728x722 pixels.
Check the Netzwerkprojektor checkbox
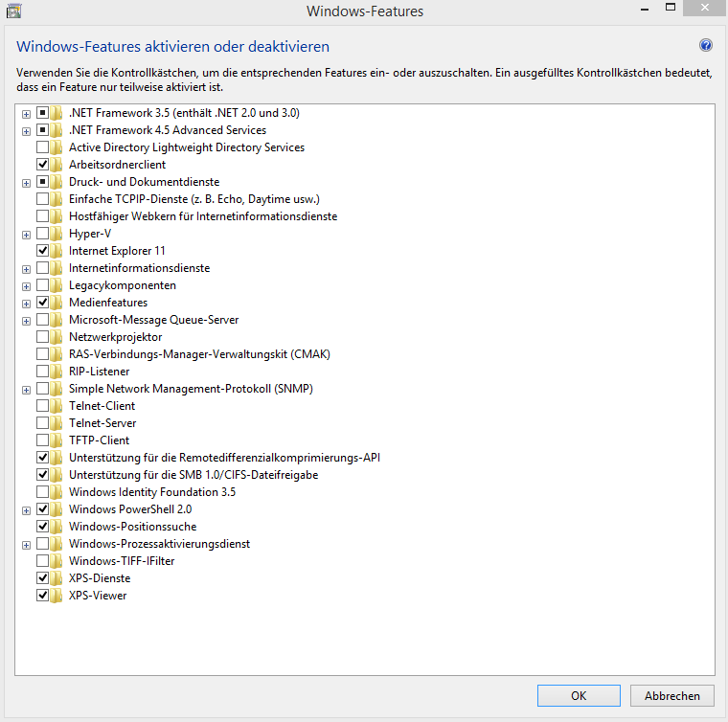pyautogui.click(x=42, y=336)
